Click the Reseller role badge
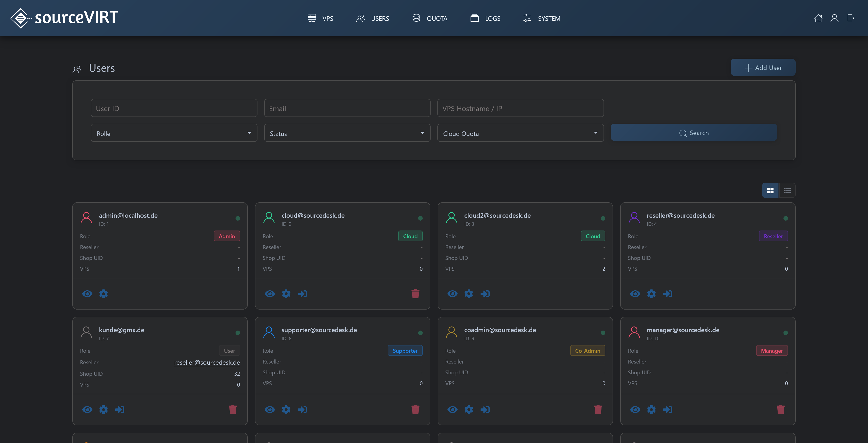 (x=773, y=236)
